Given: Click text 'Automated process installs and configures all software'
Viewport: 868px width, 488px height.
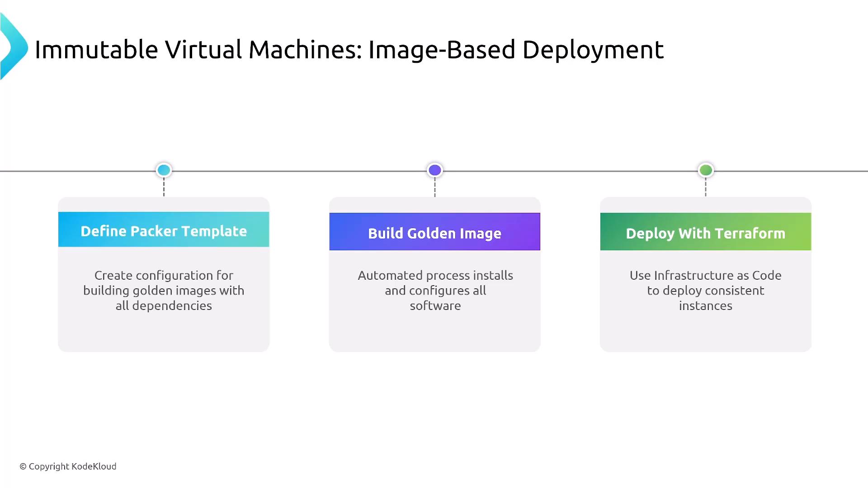Looking at the screenshot, I should (435, 291).
